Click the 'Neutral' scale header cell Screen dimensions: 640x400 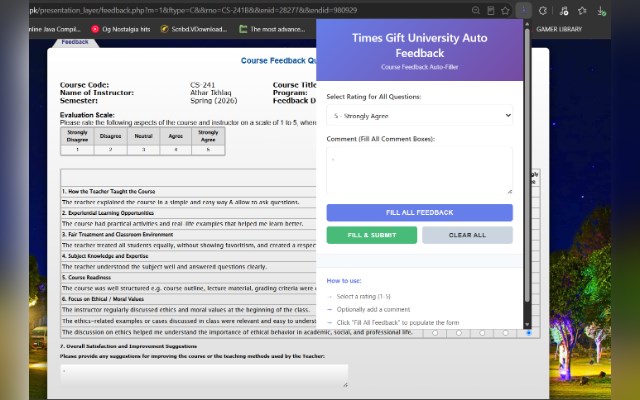[x=143, y=136]
